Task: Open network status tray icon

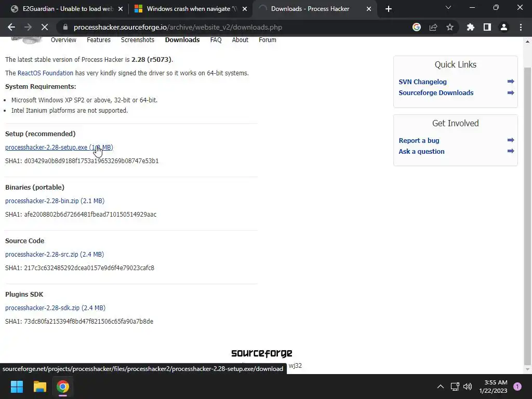Action: 455,387
